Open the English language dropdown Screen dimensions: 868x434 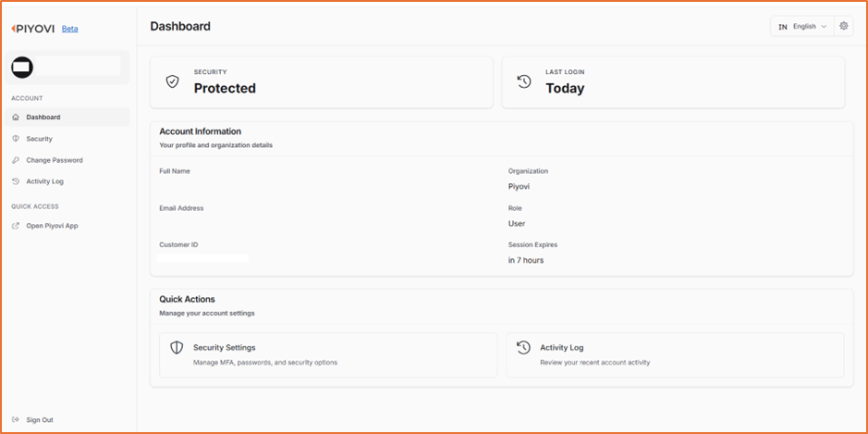802,26
